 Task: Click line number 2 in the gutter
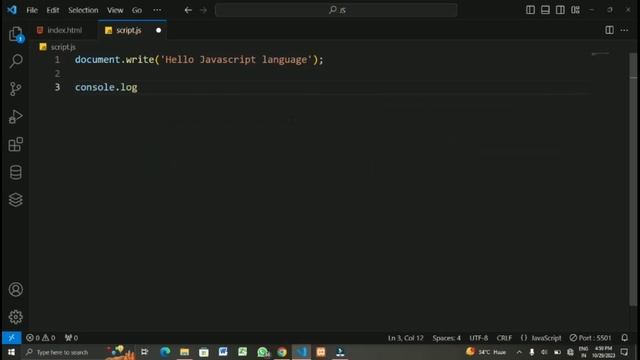click(x=58, y=73)
